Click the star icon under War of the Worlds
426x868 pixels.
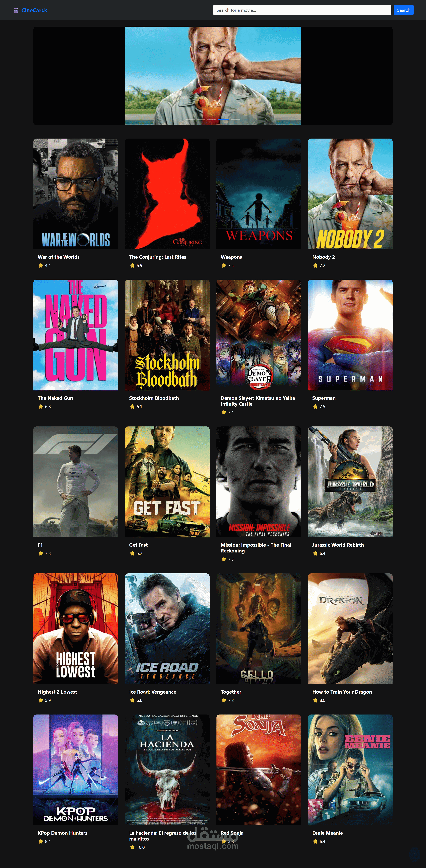point(41,266)
